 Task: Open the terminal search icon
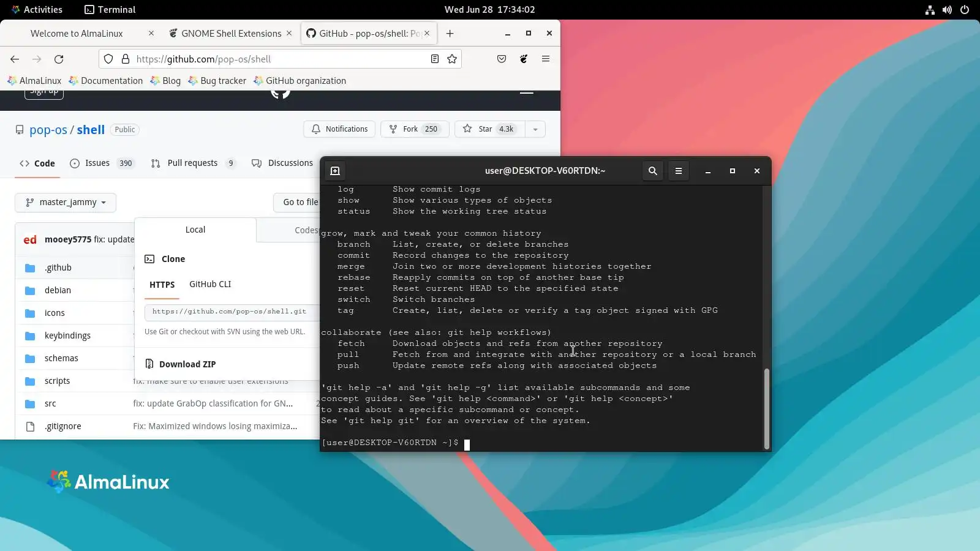click(653, 171)
